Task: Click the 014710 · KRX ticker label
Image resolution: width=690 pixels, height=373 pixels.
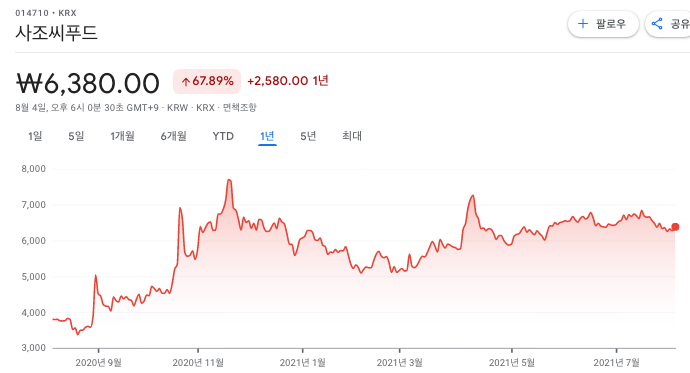Action: click(x=46, y=13)
